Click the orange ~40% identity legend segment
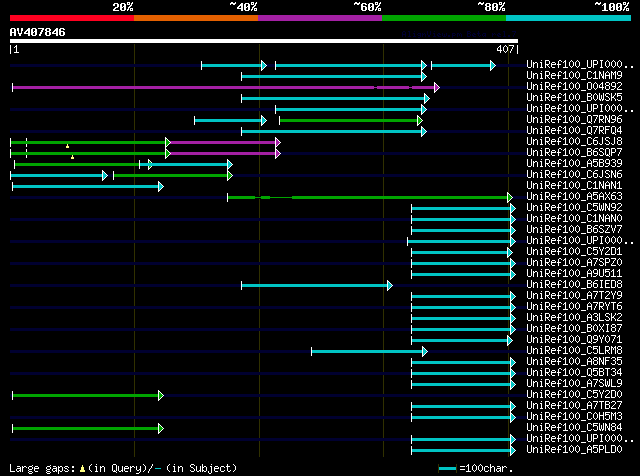Viewport: 640px width, 476px height. click(196, 18)
